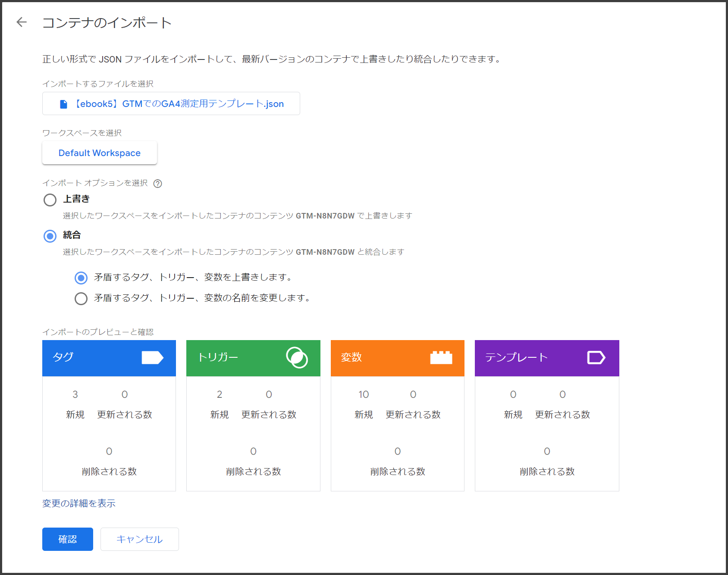Viewport: 728px width, 575px height.
Task: Click the 変数 card header
Action: [398, 358]
